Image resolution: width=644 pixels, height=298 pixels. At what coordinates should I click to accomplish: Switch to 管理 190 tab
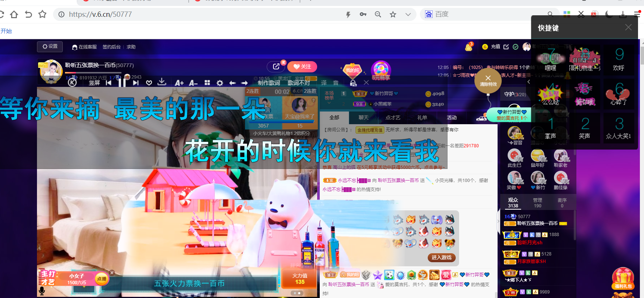pos(538,203)
